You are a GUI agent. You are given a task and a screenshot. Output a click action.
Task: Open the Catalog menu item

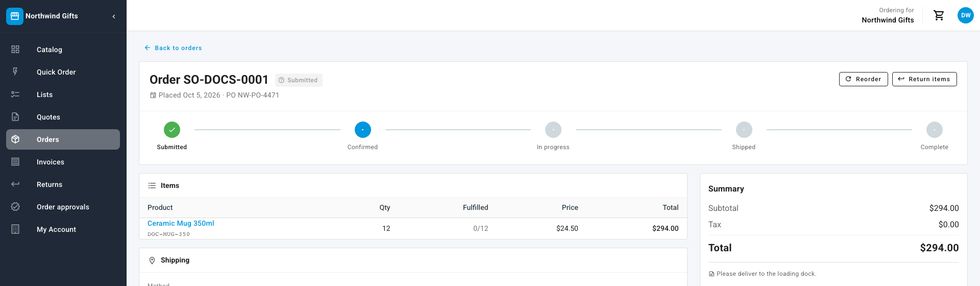[63, 50]
